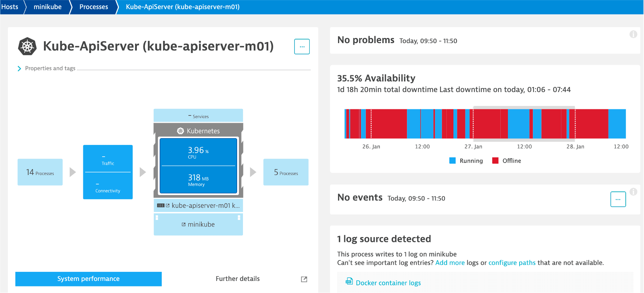
Task: Click the Offline red legend swatch
Action: (495, 161)
